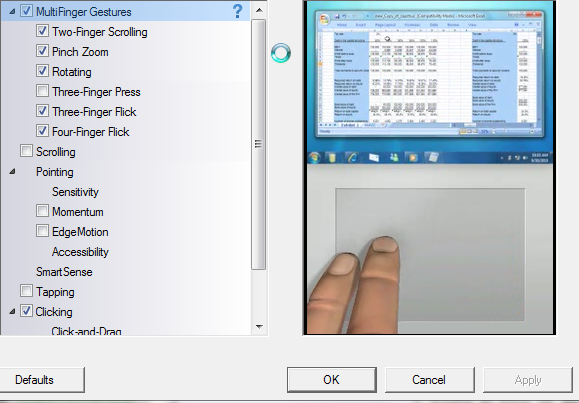Enable the Momentum checkbox
Image resolution: width=579 pixels, height=403 pixels.
tap(42, 211)
